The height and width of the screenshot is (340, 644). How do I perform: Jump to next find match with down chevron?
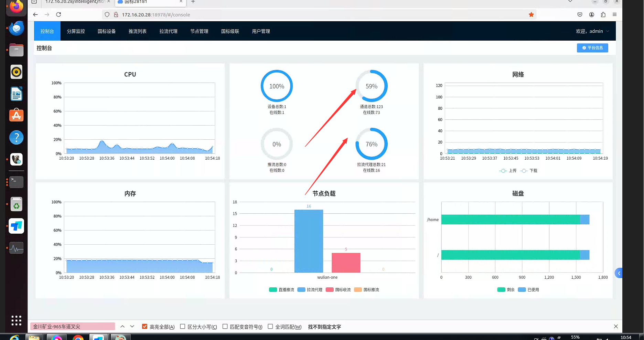[132, 326]
